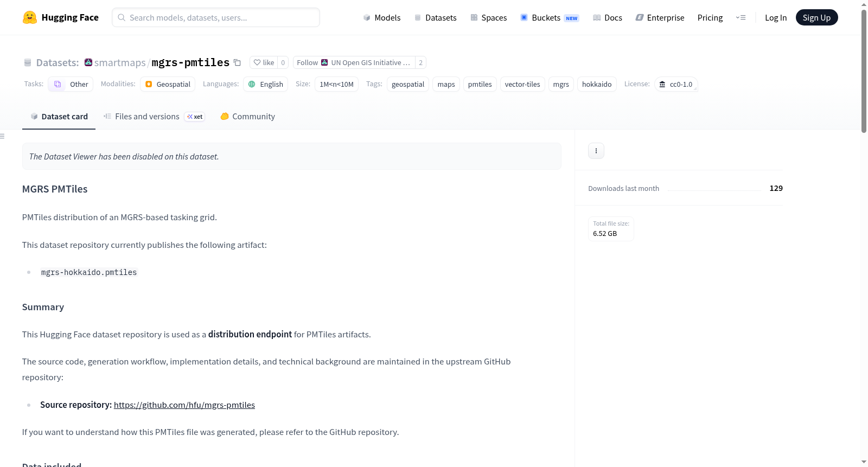Select the English language tag
The height and width of the screenshot is (467, 868).
266,84
